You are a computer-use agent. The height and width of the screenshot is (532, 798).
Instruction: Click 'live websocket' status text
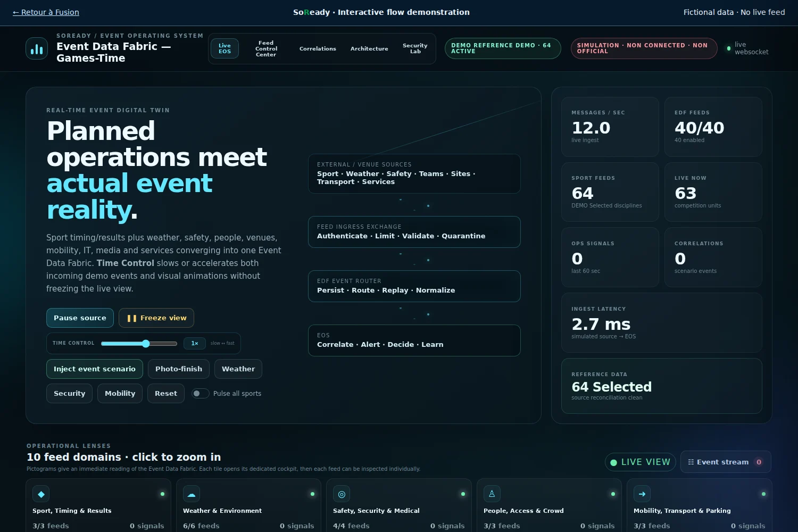pos(751,48)
